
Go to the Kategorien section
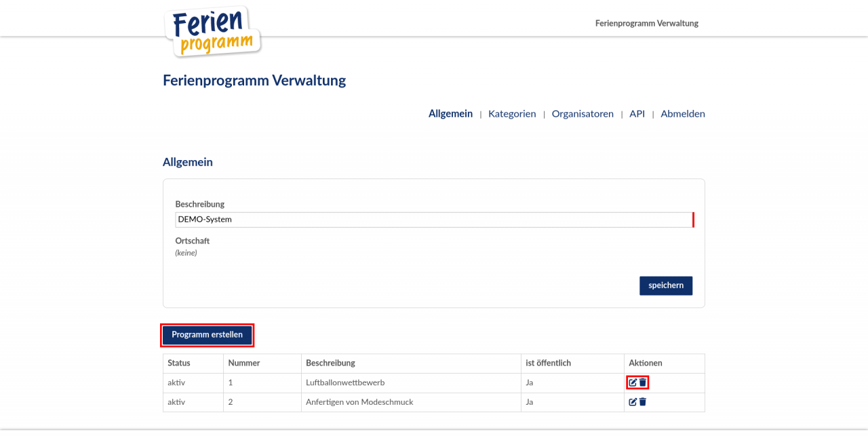(512, 114)
